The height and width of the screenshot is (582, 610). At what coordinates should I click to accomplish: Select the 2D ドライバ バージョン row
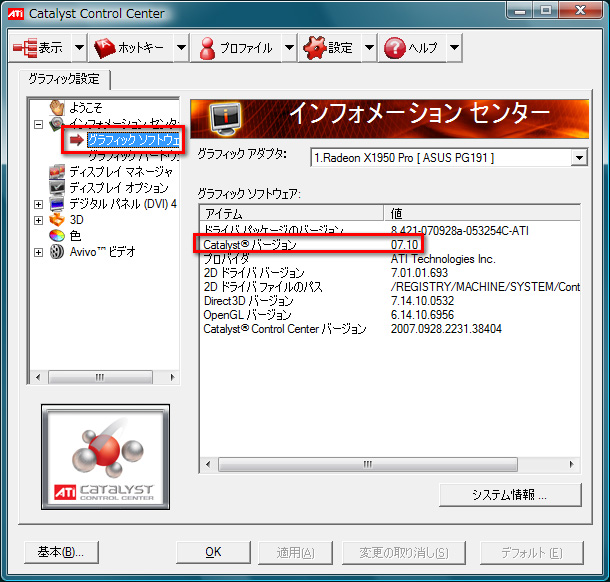pyautogui.click(x=390, y=273)
